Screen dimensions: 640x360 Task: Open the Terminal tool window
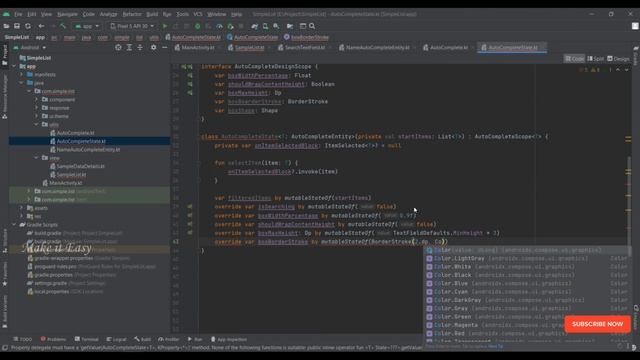[87, 339]
